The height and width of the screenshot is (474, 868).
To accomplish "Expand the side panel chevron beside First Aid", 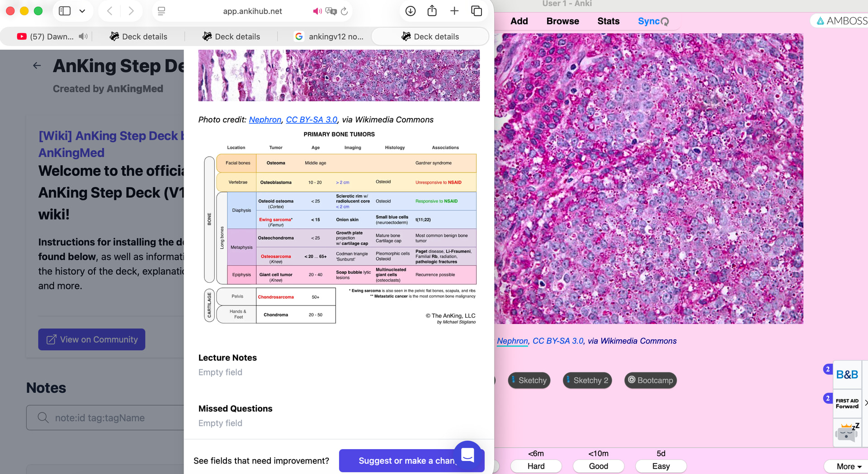I will (x=866, y=403).
